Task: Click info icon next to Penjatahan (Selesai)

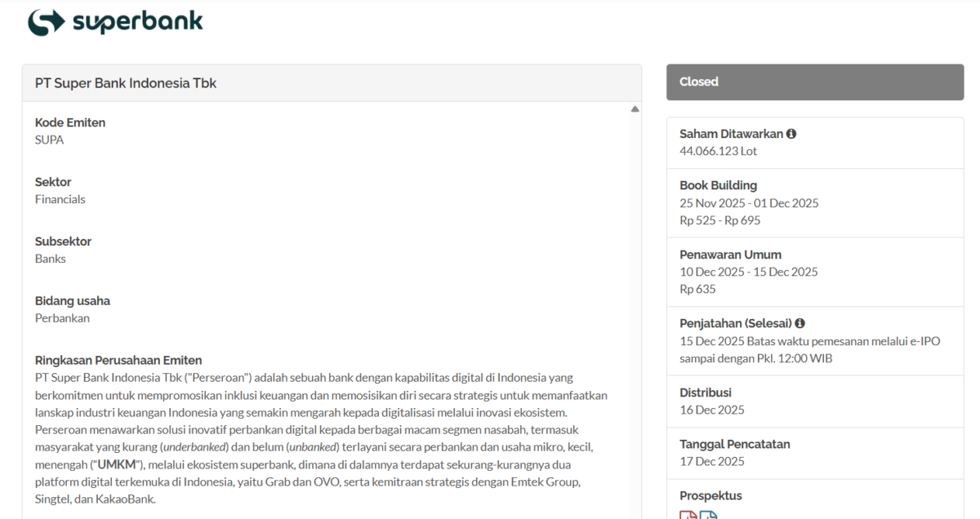Action: point(800,323)
